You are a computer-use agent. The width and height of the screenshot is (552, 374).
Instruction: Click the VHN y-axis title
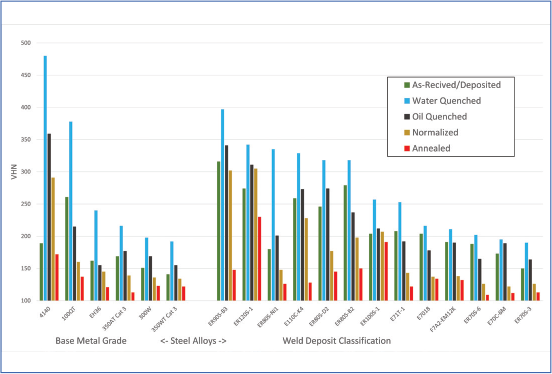(14, 172)
